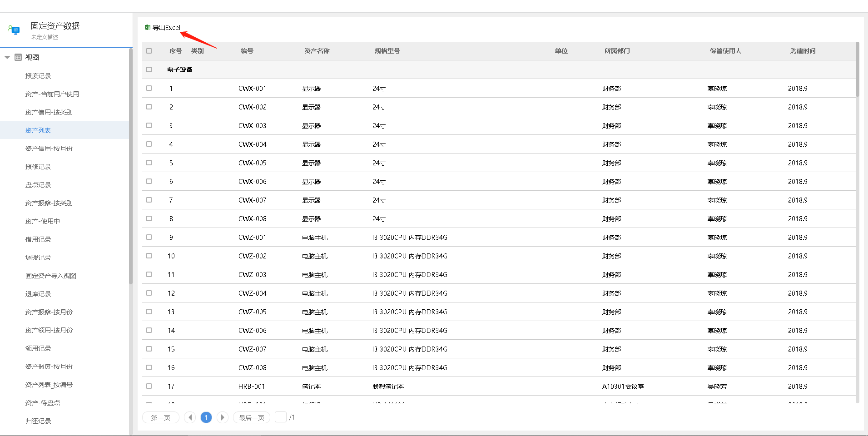Click the 第一页 button
868x436 pixels.
point(161,417)
